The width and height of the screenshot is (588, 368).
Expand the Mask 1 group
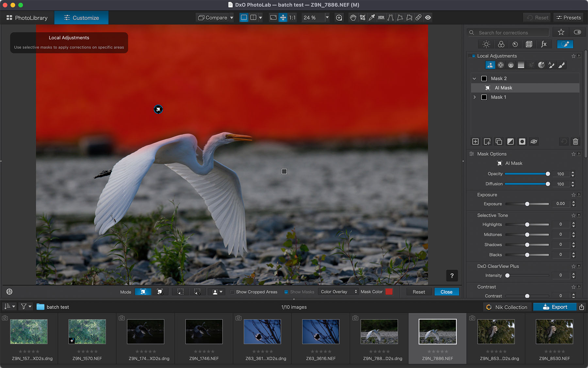(x=474, y=97)
